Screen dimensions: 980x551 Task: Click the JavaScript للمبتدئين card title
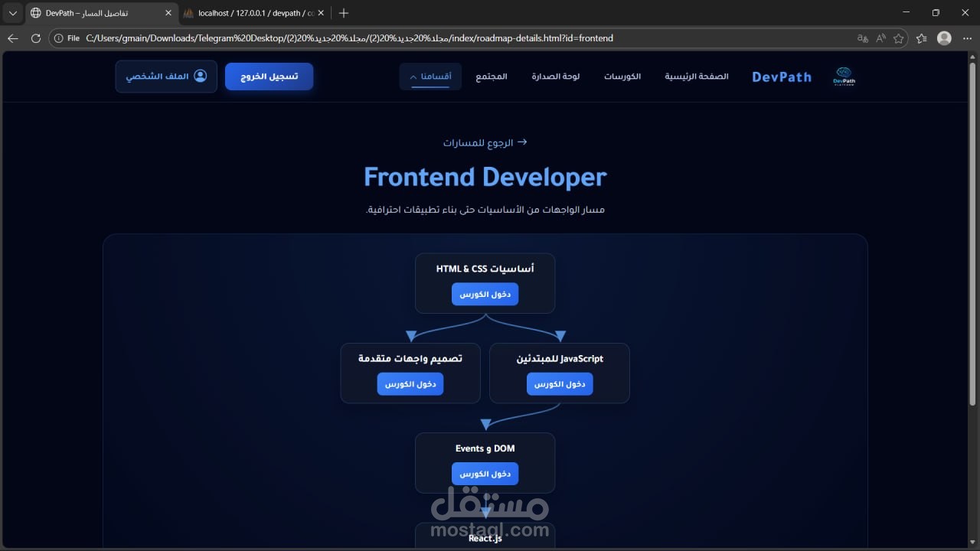tap(560, 358)
